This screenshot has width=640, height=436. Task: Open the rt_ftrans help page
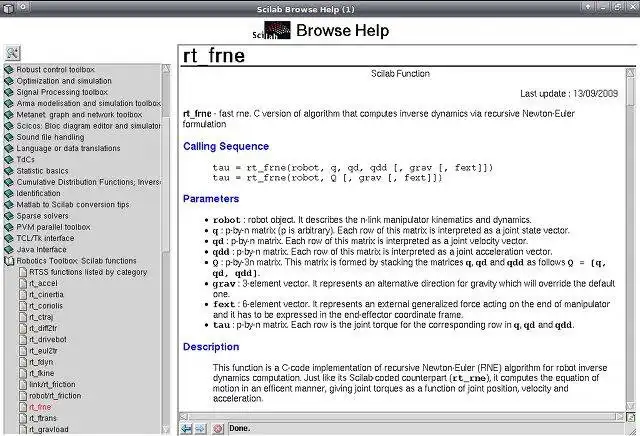[x=43, y=418]
